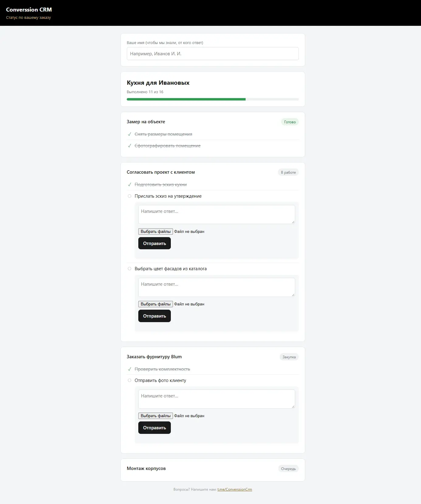Image resolution: width=421 pixels, height=504 pixels.
Task: Toggle the circle for 'Прислать эскиз на утверждение'
Action: tap(129, 196)
